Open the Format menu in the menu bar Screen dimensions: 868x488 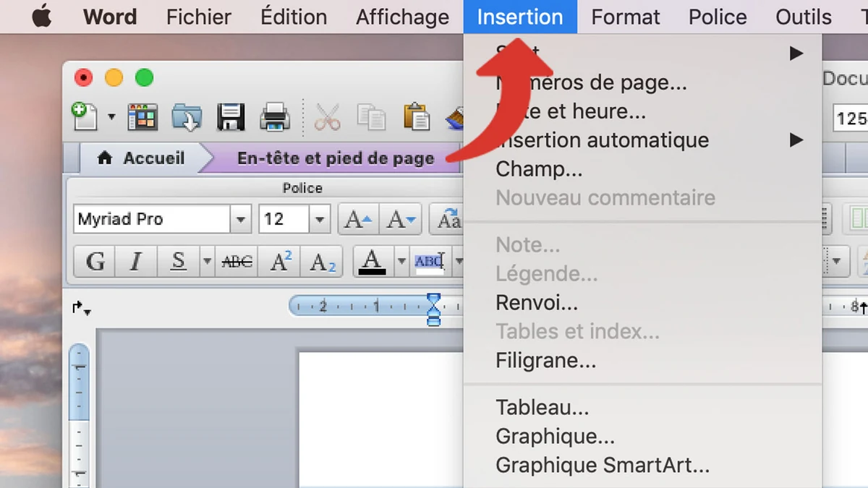tap(625, 17)
